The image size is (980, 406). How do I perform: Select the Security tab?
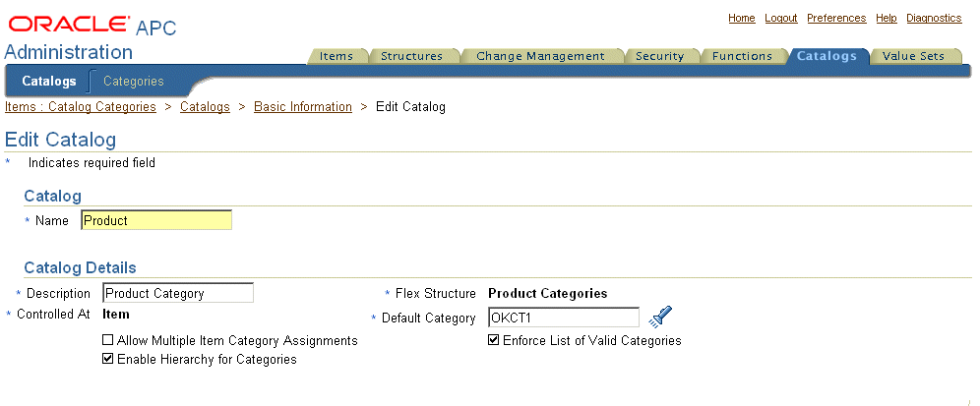(x=659, y=56)
